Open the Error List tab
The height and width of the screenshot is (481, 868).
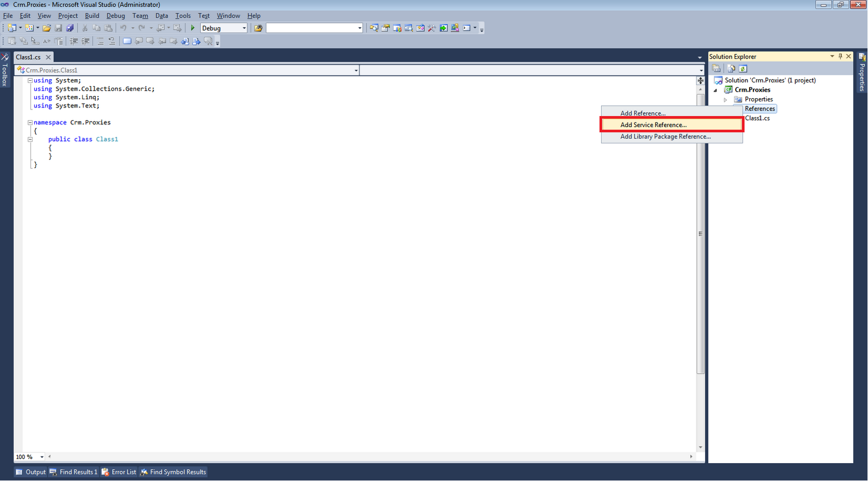tap(119, 472)
